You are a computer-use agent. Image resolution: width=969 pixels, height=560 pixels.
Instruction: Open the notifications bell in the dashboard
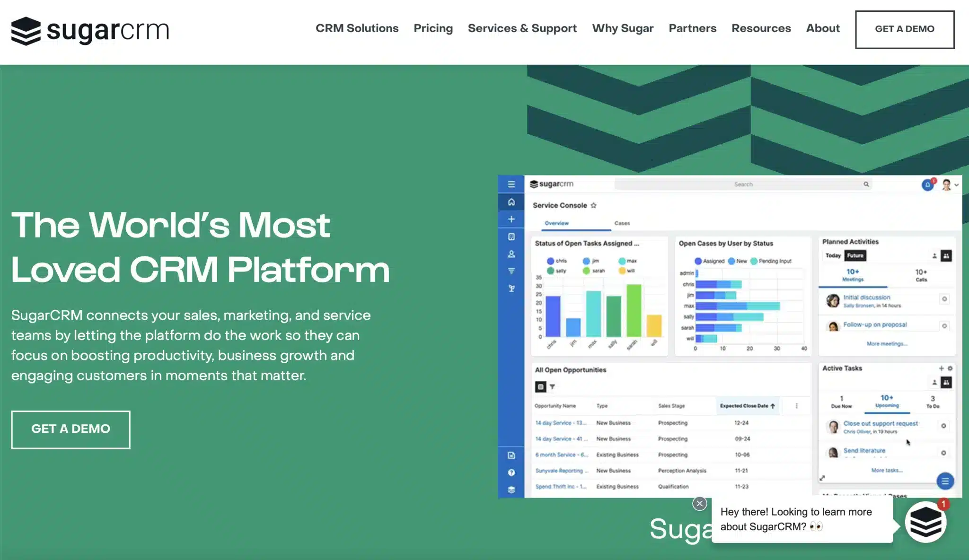click(x=928, y=185)
